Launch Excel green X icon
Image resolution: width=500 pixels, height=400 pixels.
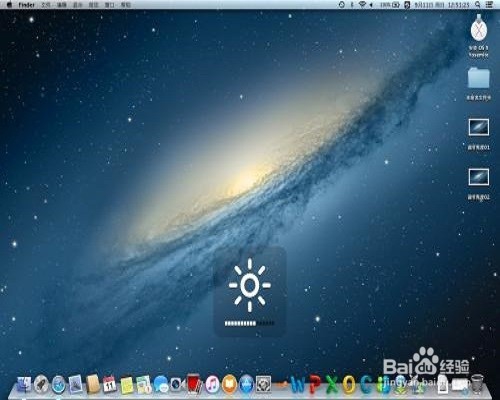(x=332, y=384)
